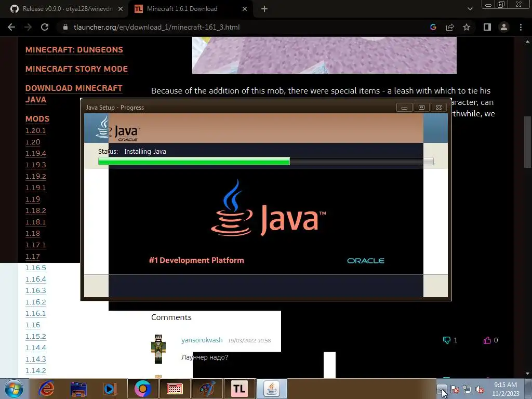Dislike the comment with thumbs-down icon
The height and width of the screenshot is (399, 532).
[x=446, y=340]
